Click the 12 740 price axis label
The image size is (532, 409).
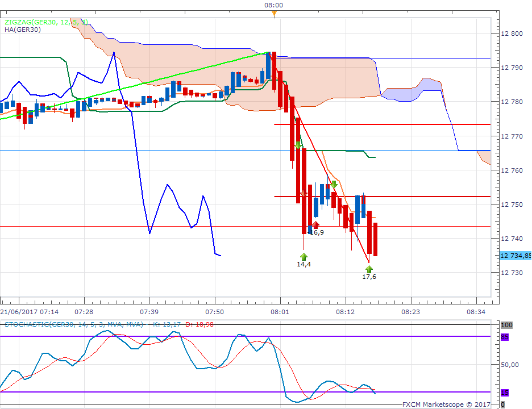512,239
